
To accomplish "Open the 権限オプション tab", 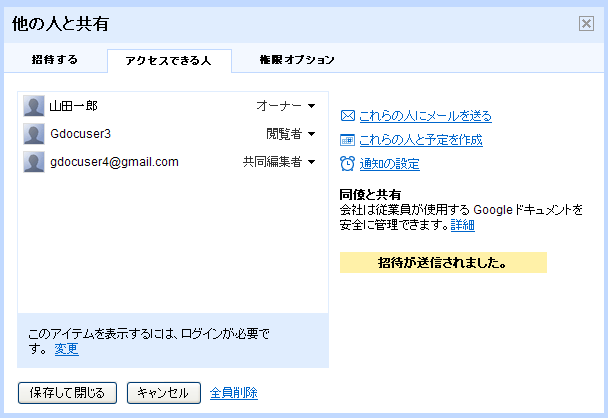I will [296, 60].
